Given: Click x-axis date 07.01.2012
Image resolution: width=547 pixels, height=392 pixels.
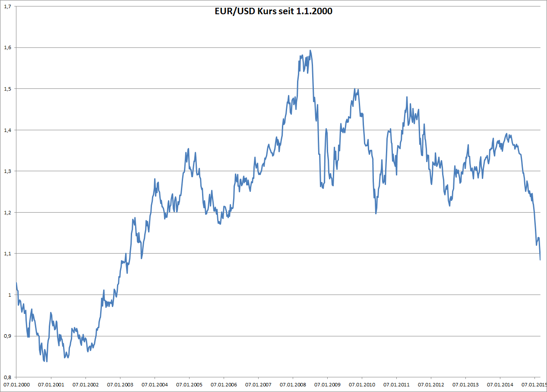Looking at the screenshot, I should tap(431, 384).
